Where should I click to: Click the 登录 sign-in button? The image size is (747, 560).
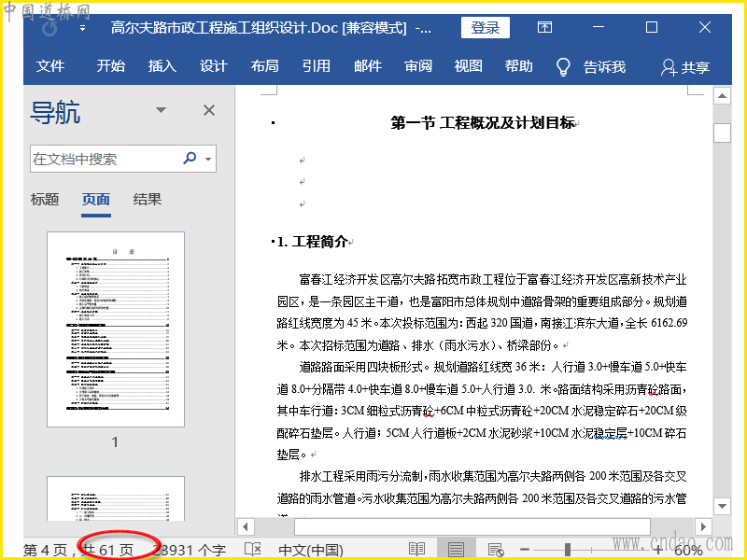[x=485, y=28]
